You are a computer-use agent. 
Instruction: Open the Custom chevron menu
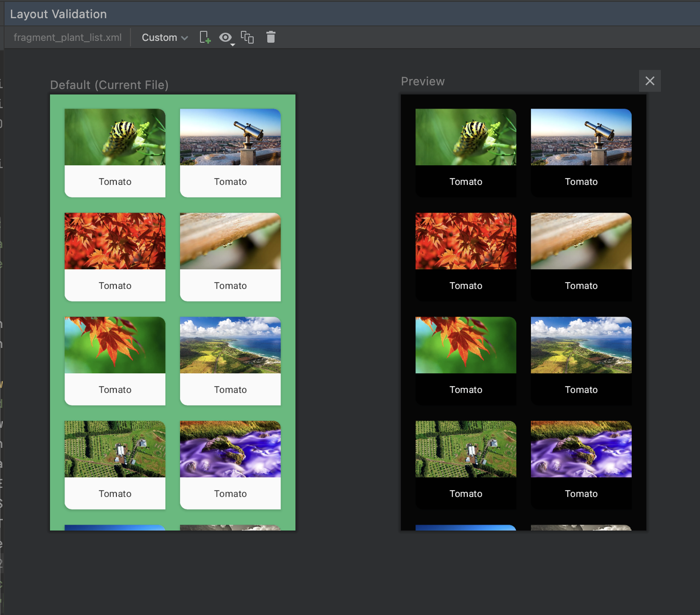[x=184, y=38]
